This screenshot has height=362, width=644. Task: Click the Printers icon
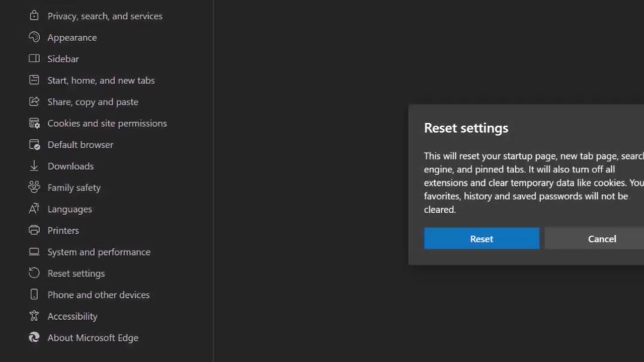[x=34, y=230]
